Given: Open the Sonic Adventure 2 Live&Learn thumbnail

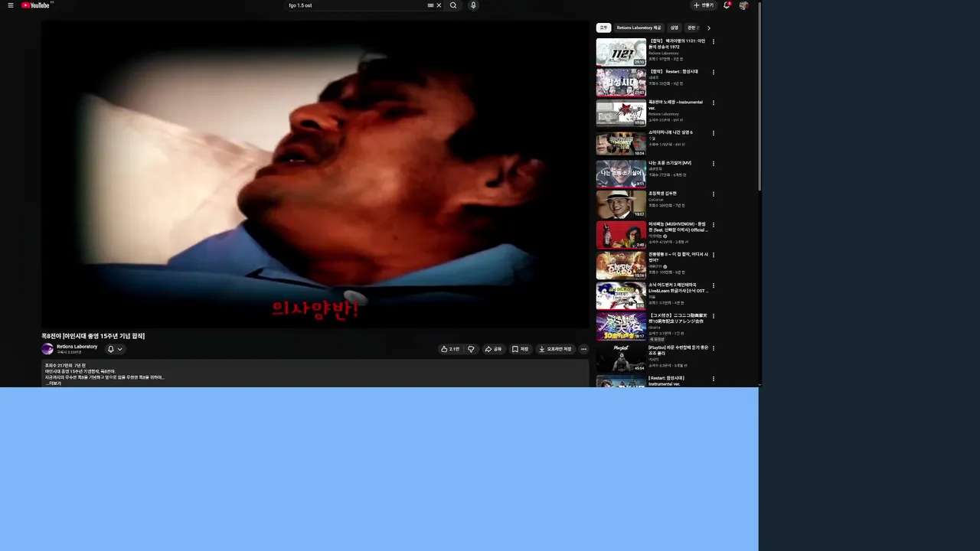Looking at the screenshot, I should pos(621,296).
